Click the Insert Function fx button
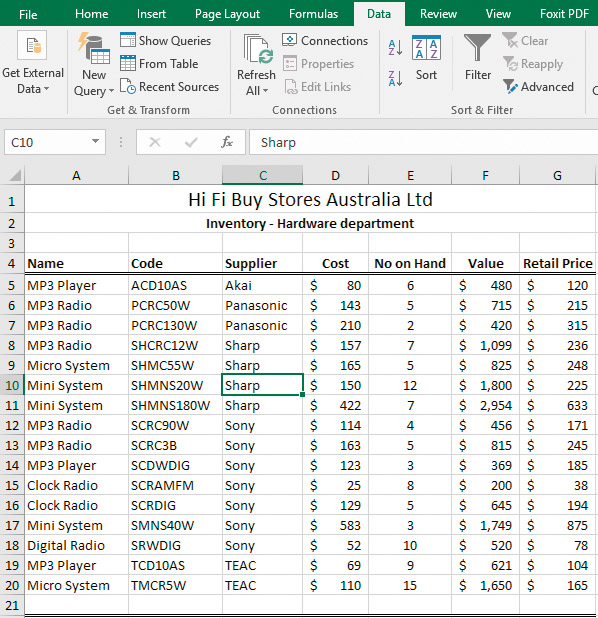 227,142
